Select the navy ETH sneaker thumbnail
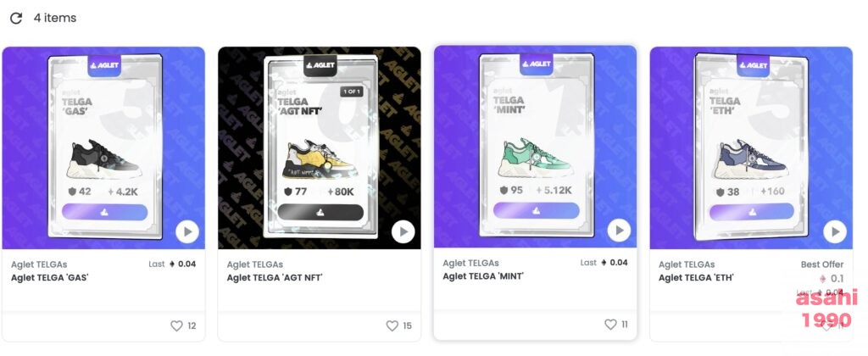 (x=751, y=159)
